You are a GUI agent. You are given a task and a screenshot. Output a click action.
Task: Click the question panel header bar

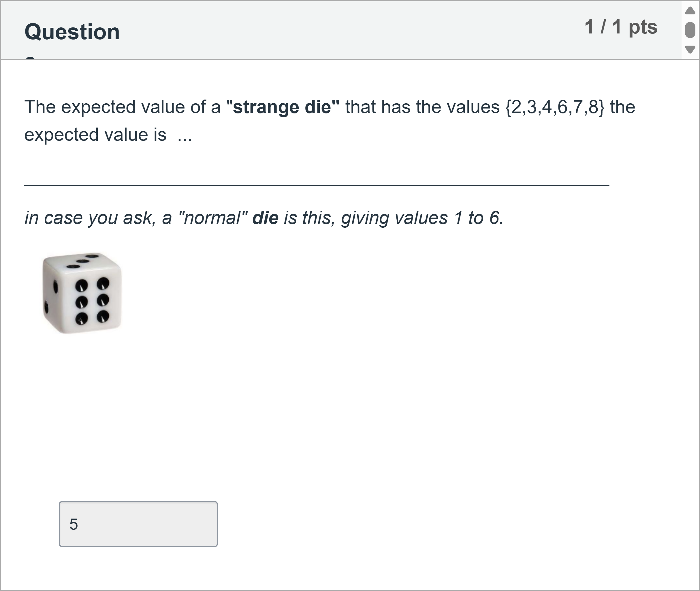click(x=335, y=30)
